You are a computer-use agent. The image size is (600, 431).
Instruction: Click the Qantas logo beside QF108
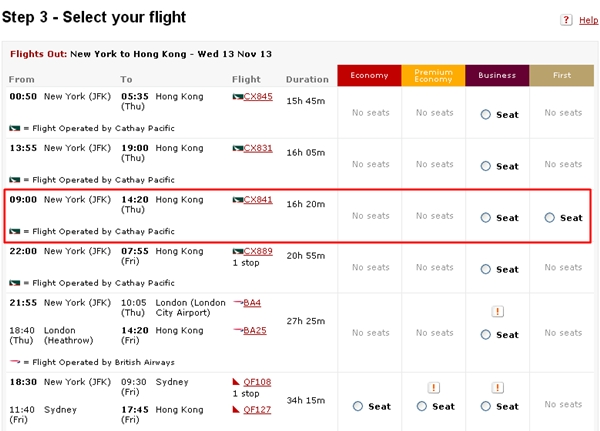236,382
